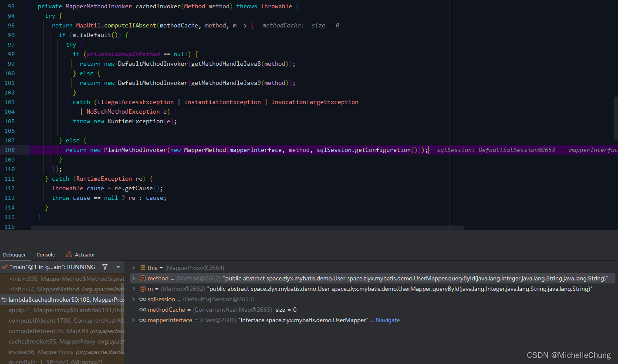
Task: Click 'cachedInvoker' method name on line 93
Action: (158, 6)
